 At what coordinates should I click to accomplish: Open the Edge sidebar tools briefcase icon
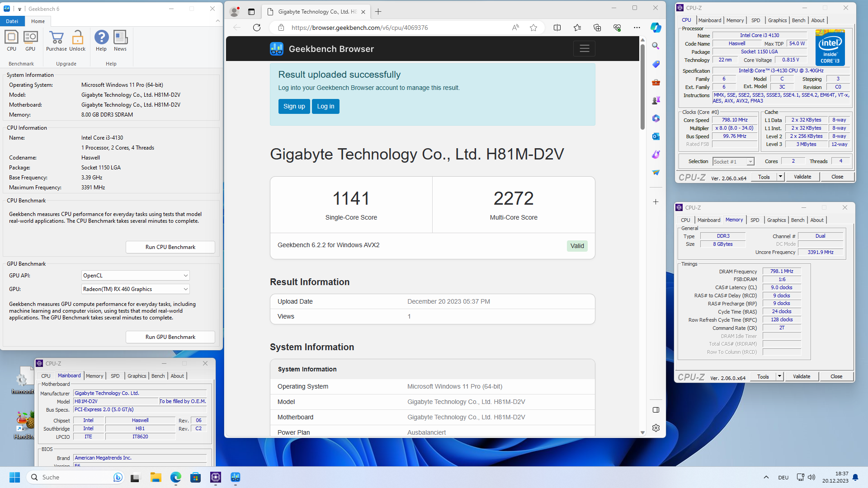pyautogui.click(x=656, y=82)
